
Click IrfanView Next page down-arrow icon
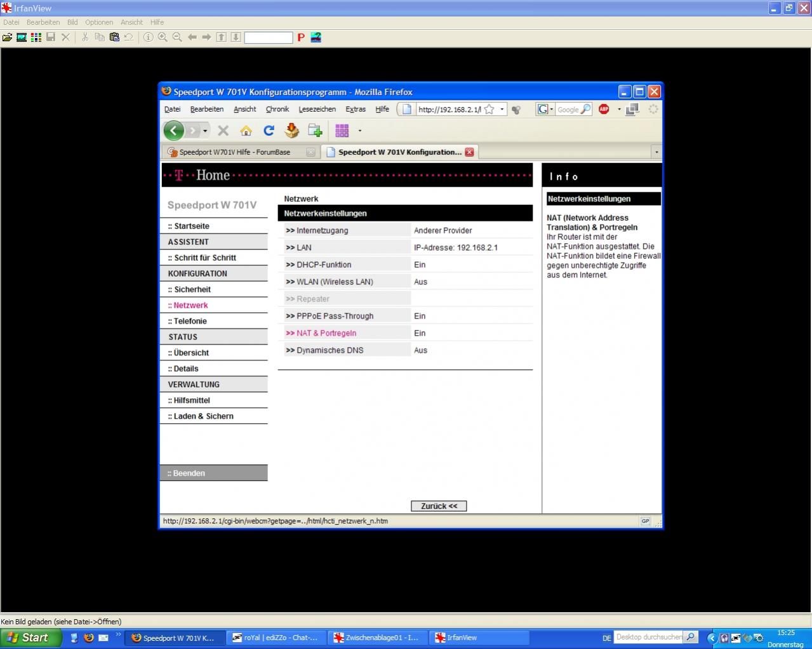(x=236, y=37)
